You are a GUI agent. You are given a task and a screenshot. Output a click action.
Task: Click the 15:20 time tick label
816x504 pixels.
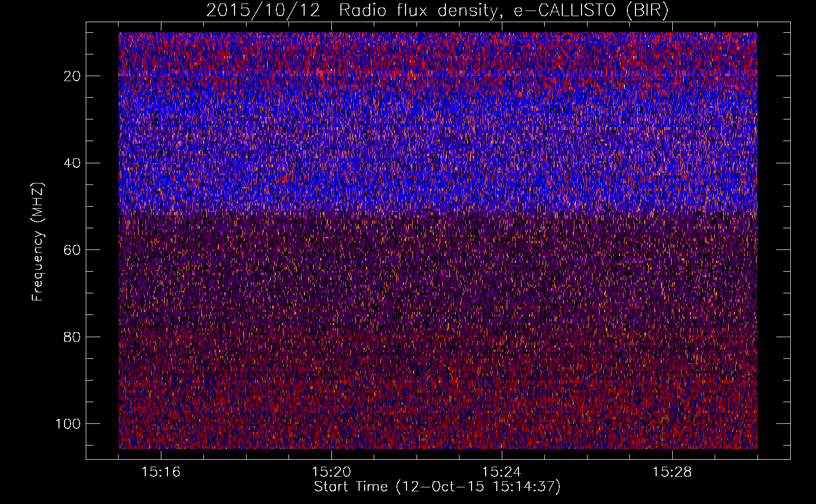(331, 472)
